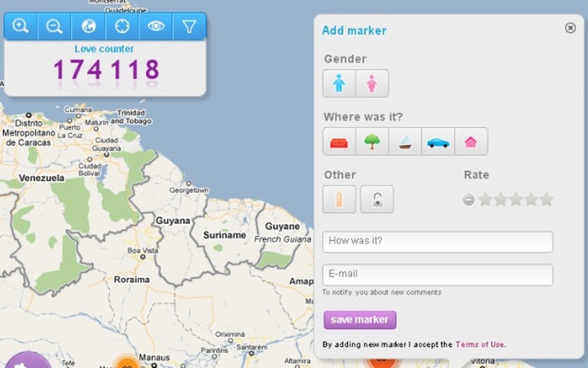Click the save marker button

coord(360,320)
